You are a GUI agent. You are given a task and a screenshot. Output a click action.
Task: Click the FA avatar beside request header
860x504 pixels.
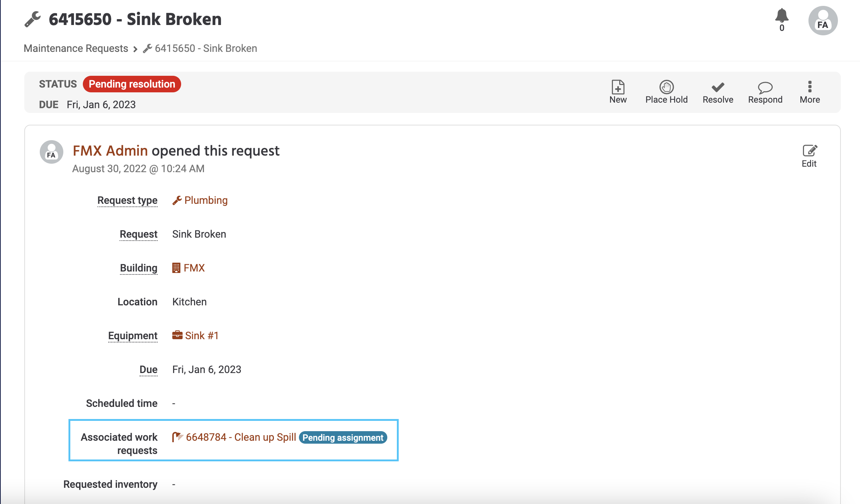(52, 152)
